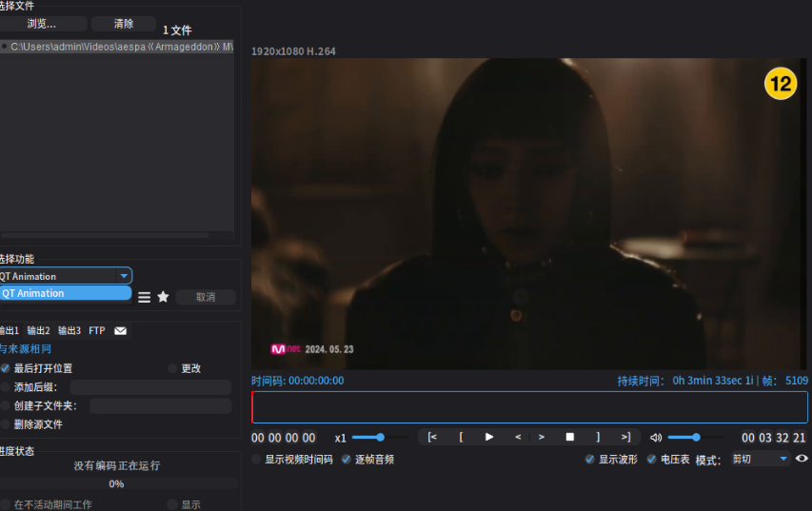Viewport: 812px width, 511px height.
Task: Select QT Animation highlighted list entry
Action: (x=66, y=293)
